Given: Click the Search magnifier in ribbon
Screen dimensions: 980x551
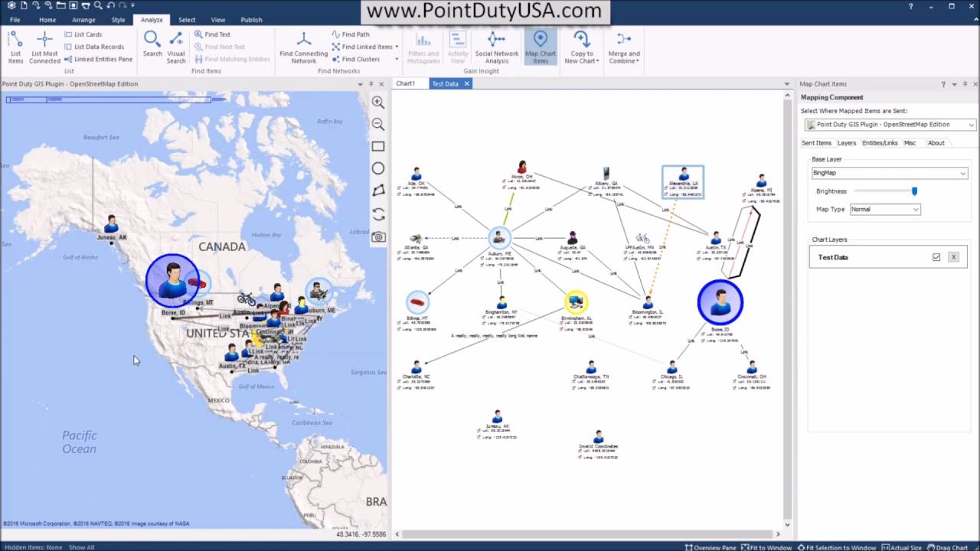Looking at the screenshot, I should coord(152,44).
